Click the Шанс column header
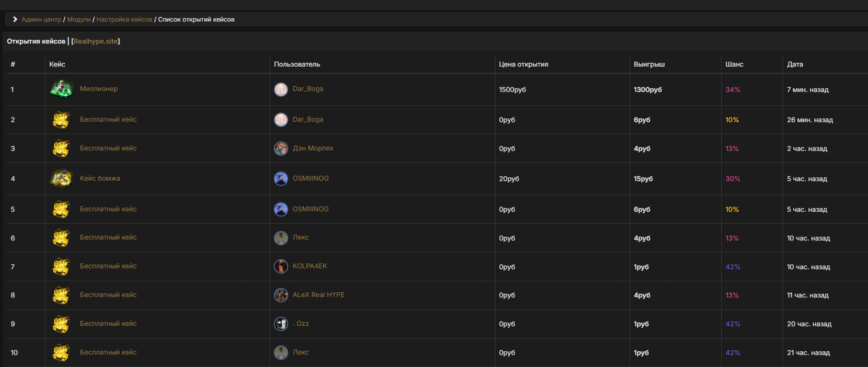Screen dimensions: 868x367 [x=735, y=64]
